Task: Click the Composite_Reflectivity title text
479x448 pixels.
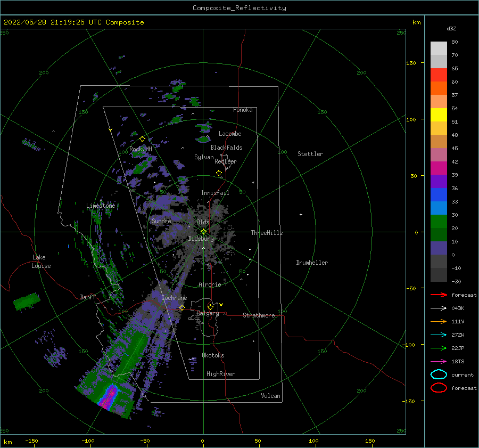Action: click(240, 8)
